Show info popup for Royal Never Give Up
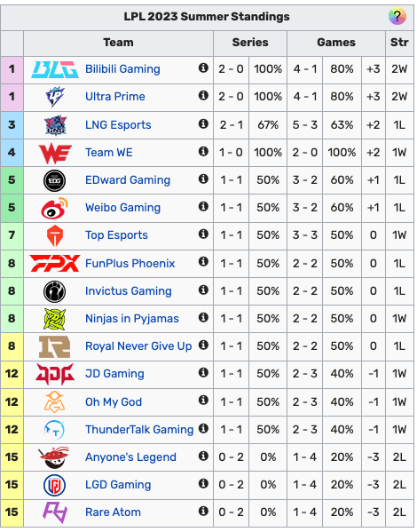The width and height of the screenshot is (417, 532). (203, 345)
